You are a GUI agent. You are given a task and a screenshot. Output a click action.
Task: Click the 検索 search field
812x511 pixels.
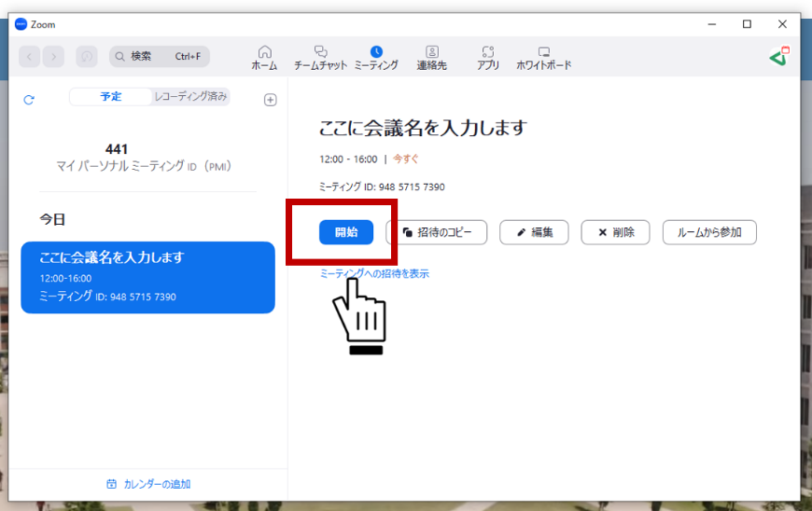tap(160, 56)
